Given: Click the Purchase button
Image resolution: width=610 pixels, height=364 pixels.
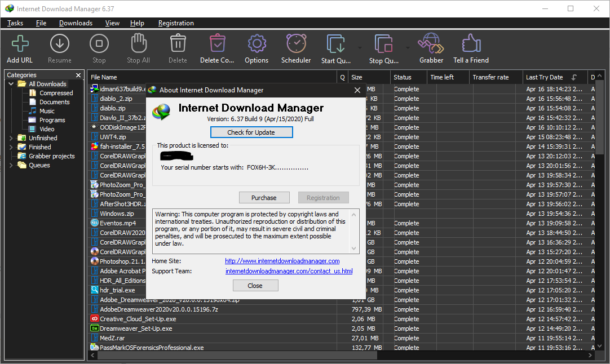Looking at the screenshot, I should point(264,198).
